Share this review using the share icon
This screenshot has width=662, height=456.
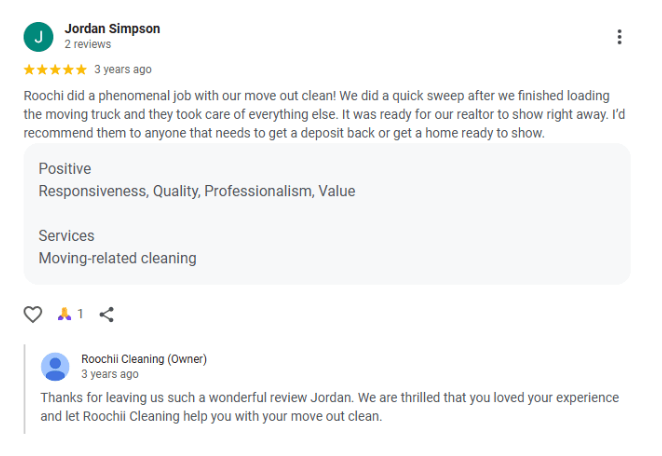(x=107, y=314)
